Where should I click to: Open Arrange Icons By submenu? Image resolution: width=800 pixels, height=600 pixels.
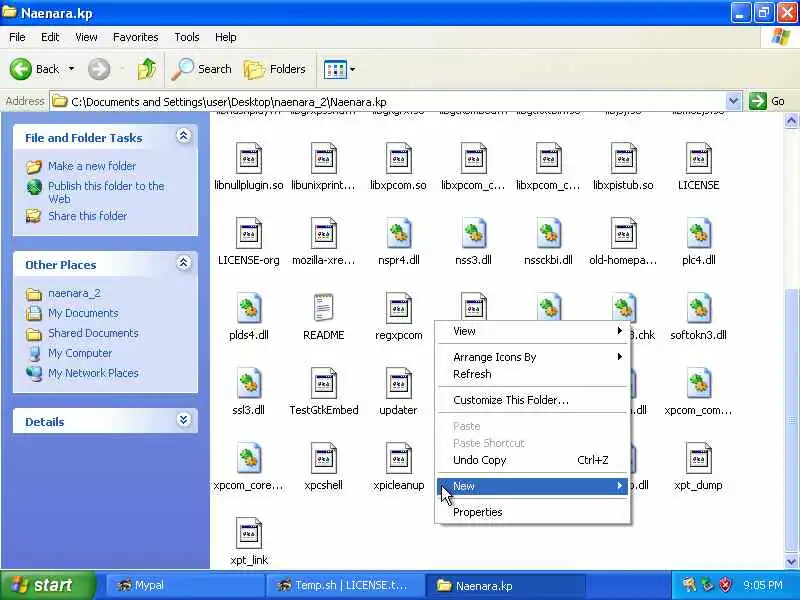pyautogui.click(x=533, y=357)
